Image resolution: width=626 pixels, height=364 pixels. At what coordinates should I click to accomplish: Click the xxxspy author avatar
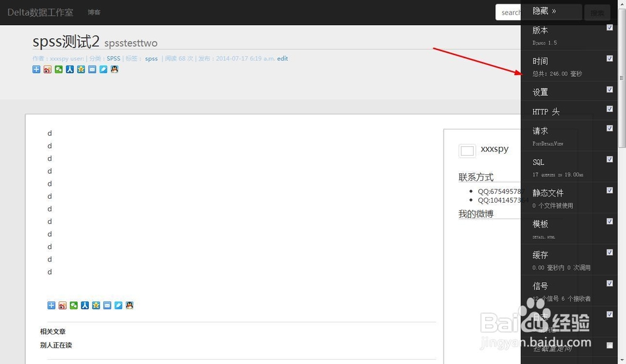[x=467, y=151]
